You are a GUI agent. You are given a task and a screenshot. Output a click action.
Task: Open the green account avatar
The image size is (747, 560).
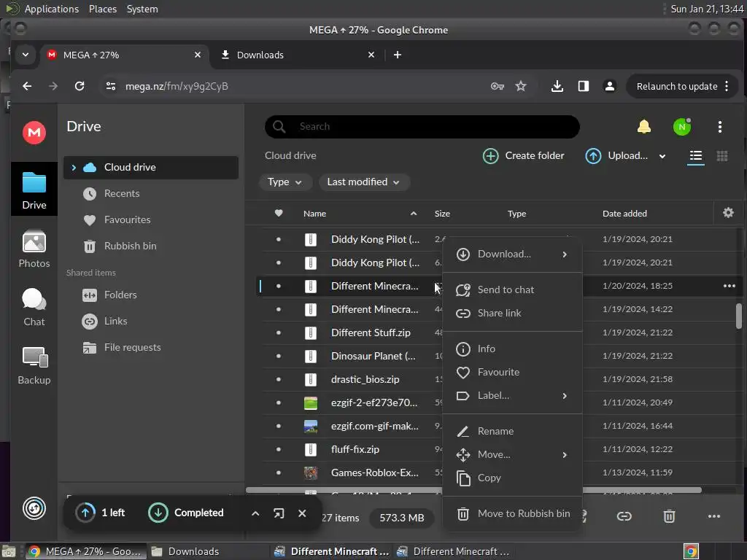tap(682, 127)
